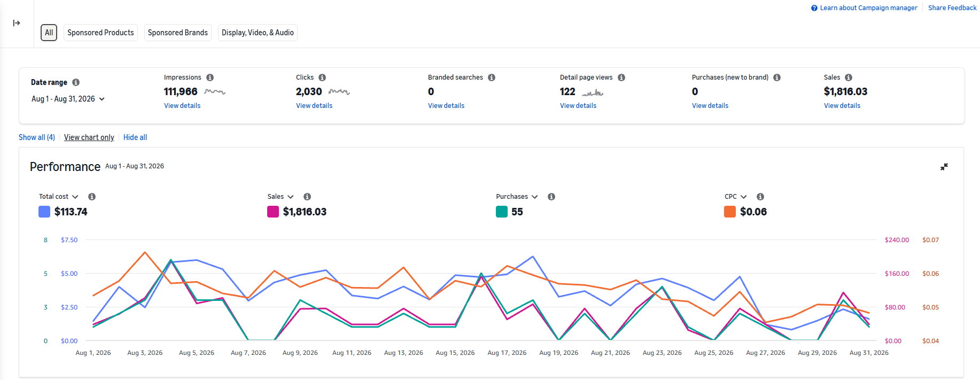The width and height of the screenshot is (980, 380).
Task: Switch to Sponsored Brands tab
Action: click(x=178, y=33)
